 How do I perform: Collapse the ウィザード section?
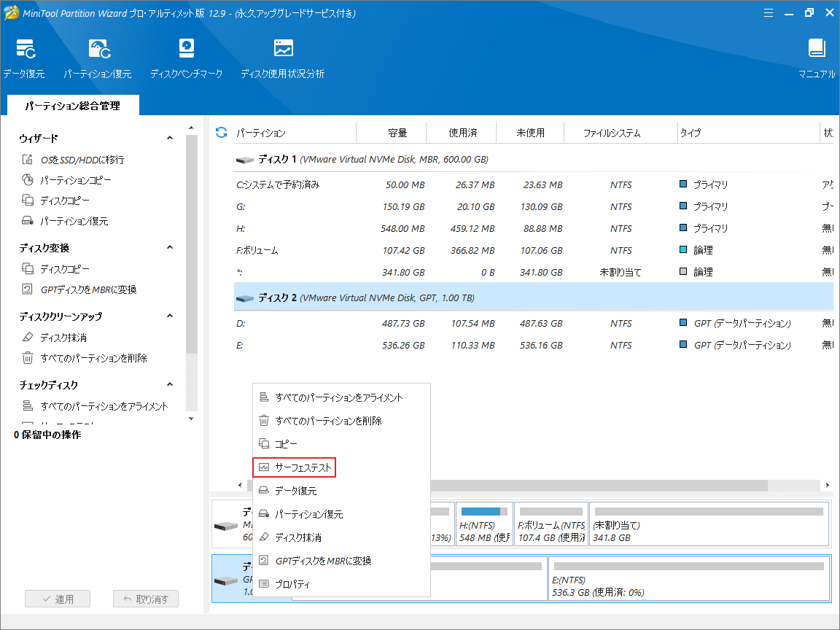(x=170, y=139)
